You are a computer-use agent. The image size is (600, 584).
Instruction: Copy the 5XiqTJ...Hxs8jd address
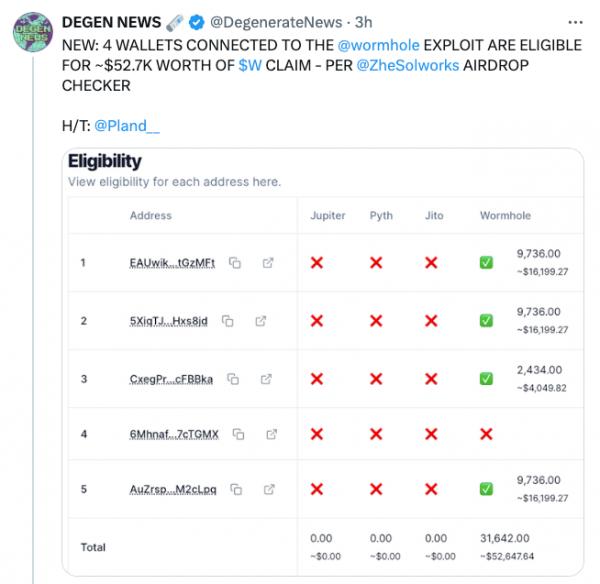[228, 321]
